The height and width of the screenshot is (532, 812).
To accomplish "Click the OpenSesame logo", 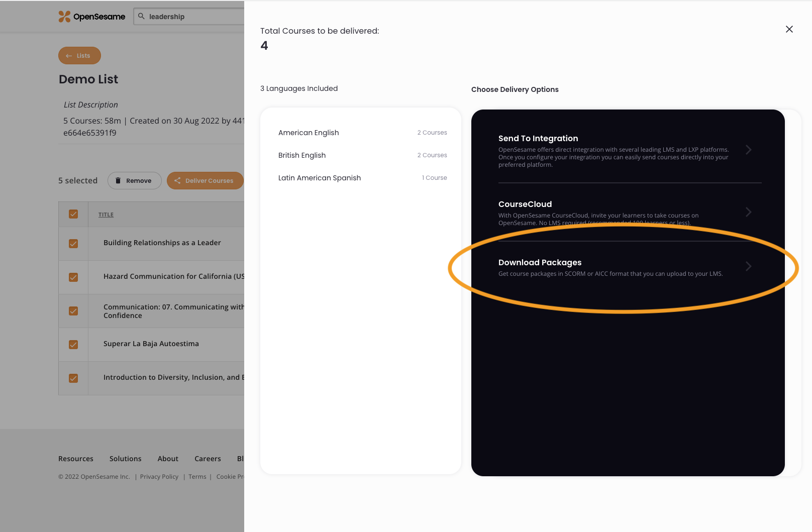I will (x=91, y=17).
